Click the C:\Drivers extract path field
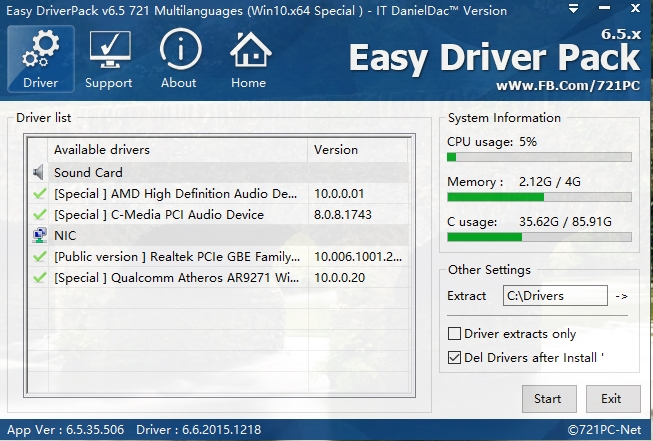Screen dimensions: 653x441 pos(555,296)
